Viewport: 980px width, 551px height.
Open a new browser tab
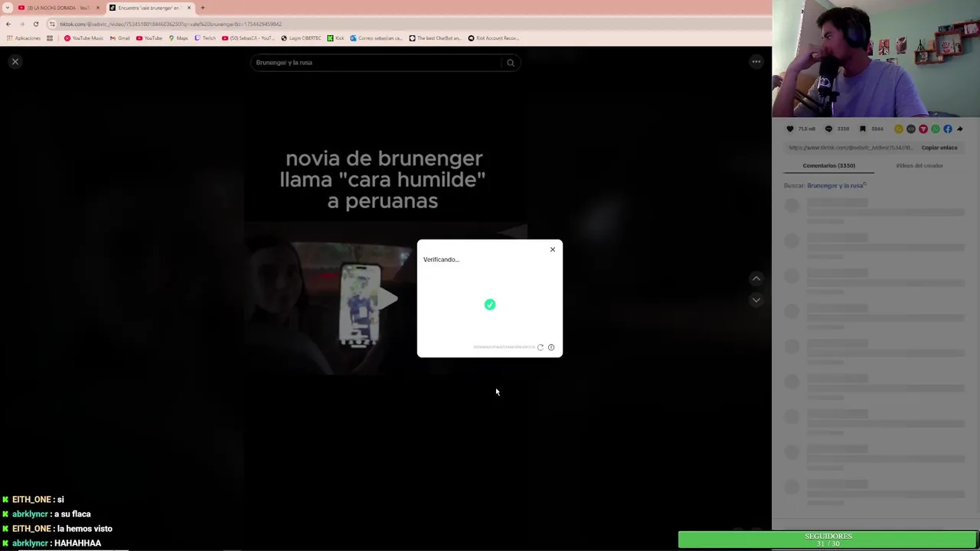pyautogui.click(x=203, y=8)
